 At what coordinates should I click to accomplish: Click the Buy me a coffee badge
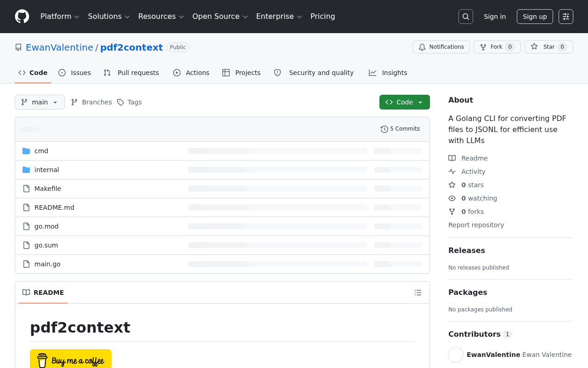point(71,359)
